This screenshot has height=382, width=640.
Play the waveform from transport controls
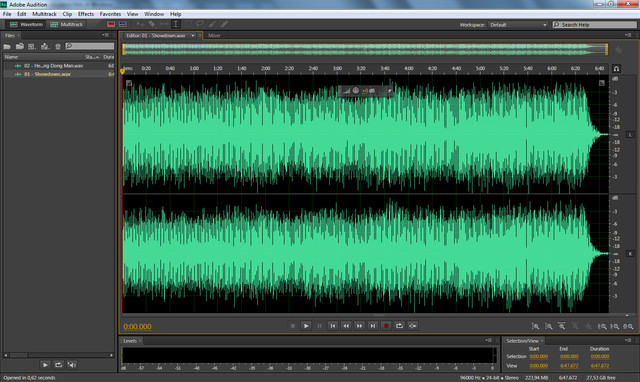[306, 326]
